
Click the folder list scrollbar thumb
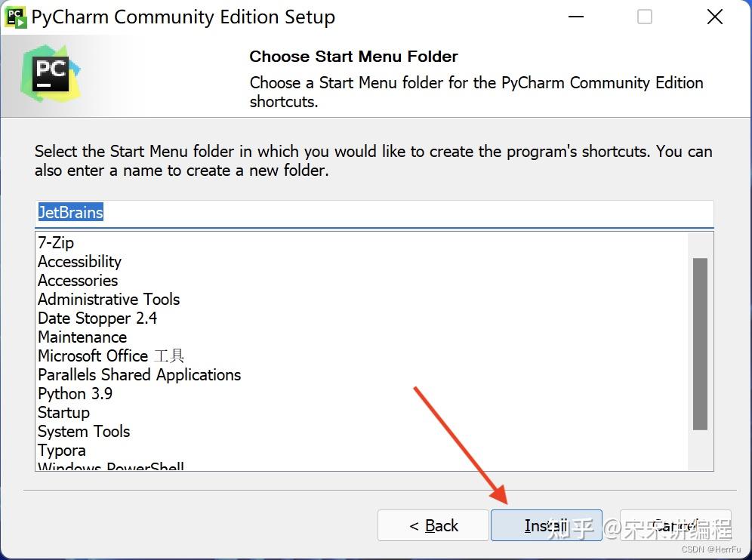[x=700, y=343]
